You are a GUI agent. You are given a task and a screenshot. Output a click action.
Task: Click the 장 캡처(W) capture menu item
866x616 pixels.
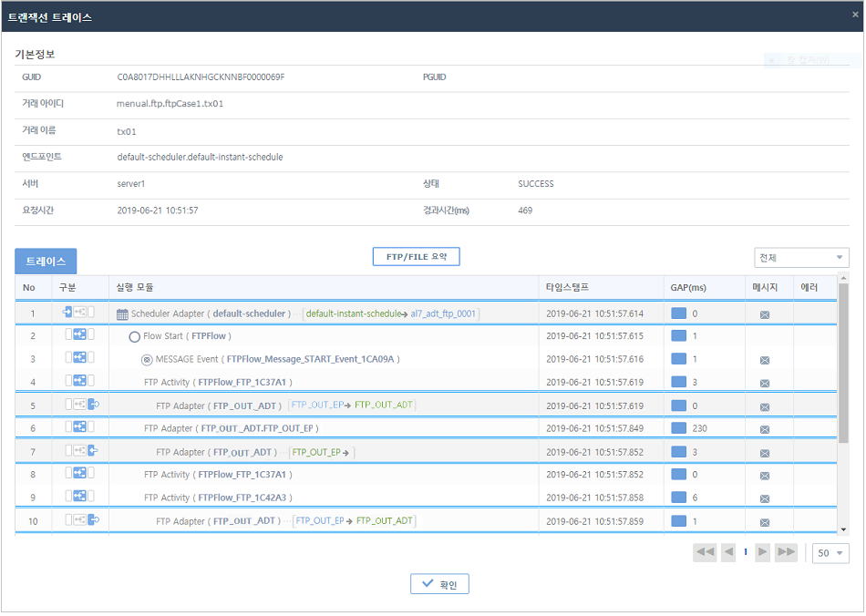[807, 60]
